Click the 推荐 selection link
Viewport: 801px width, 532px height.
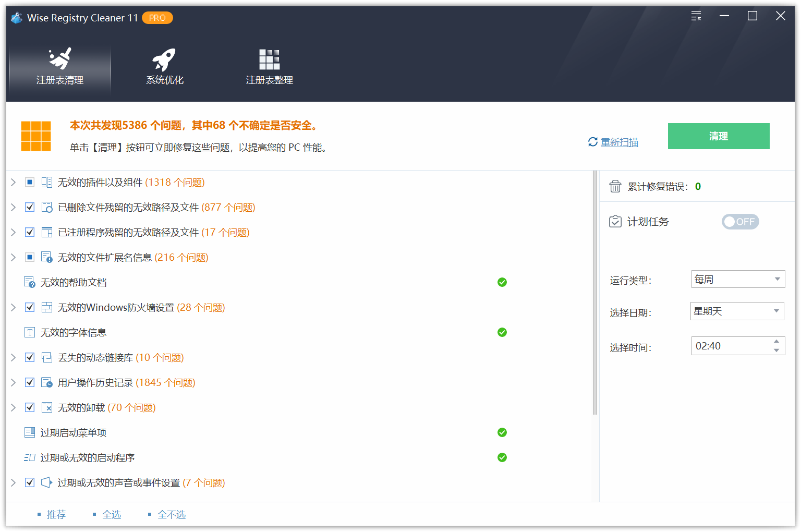click(x=56, y=514)
